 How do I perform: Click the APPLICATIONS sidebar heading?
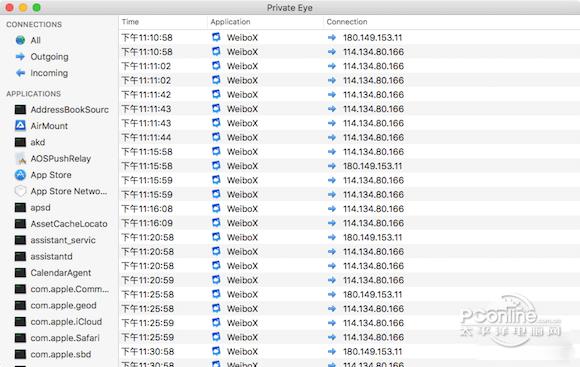(33, 94)
